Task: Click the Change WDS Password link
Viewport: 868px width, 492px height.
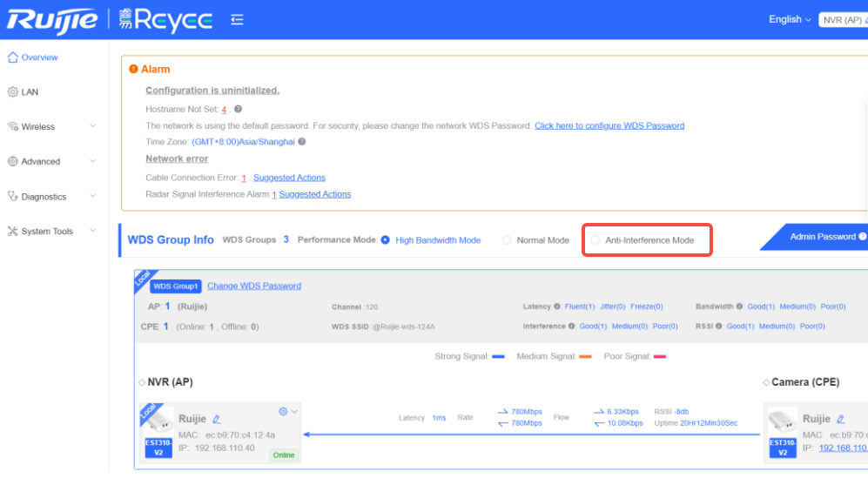Action: tap(254, 286)
